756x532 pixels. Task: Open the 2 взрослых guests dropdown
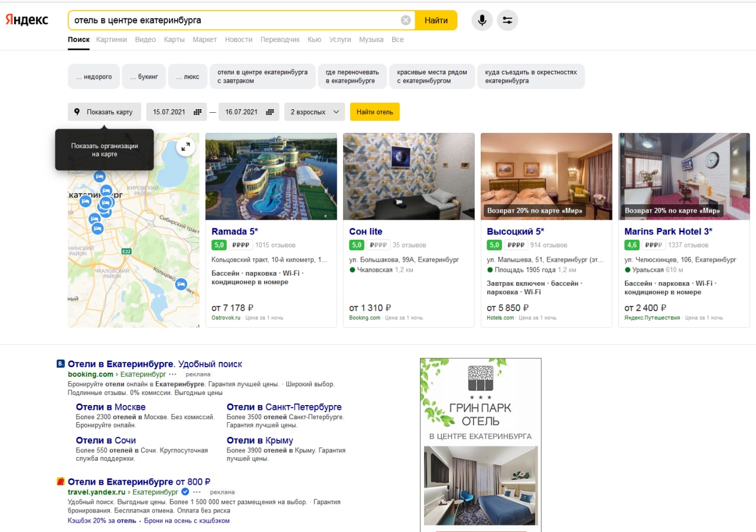point(314,112)
